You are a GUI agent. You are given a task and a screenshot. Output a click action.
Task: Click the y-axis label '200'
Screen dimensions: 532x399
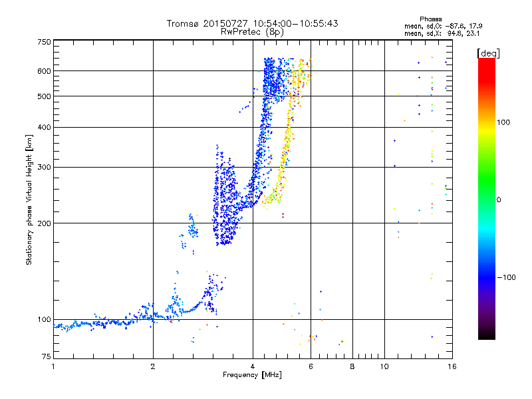click(x=44, y=223)
